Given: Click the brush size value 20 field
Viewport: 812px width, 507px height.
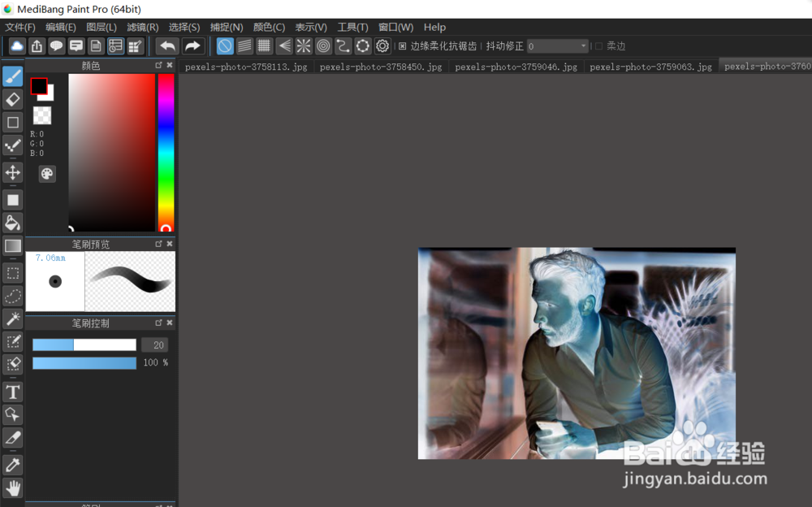Looking at the screenshot, I should point(153,344).
